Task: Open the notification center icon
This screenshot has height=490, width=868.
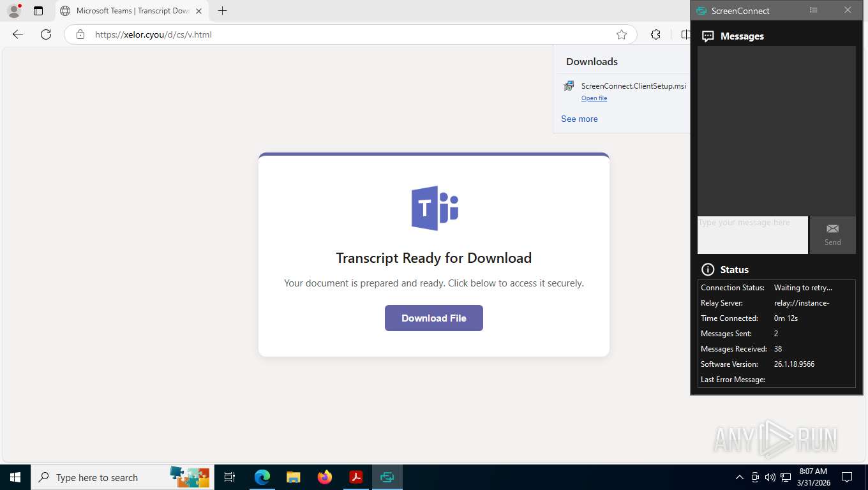Action: coord(847,477)
